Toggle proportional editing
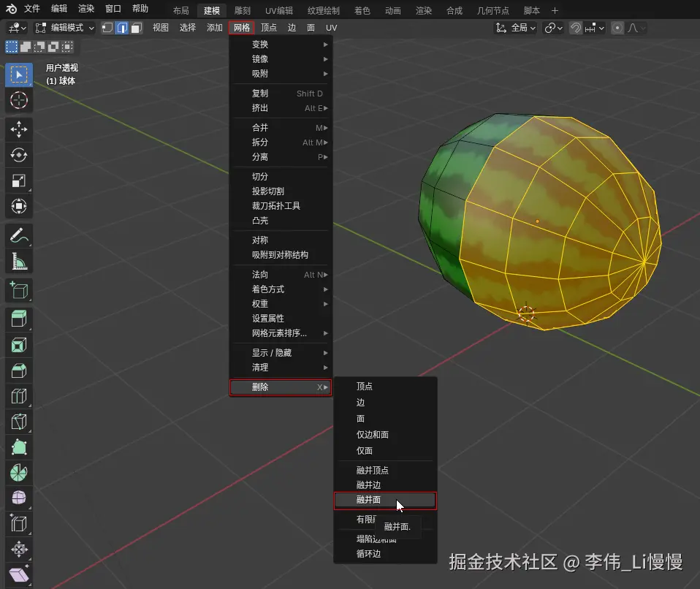 tap(617, 28)
